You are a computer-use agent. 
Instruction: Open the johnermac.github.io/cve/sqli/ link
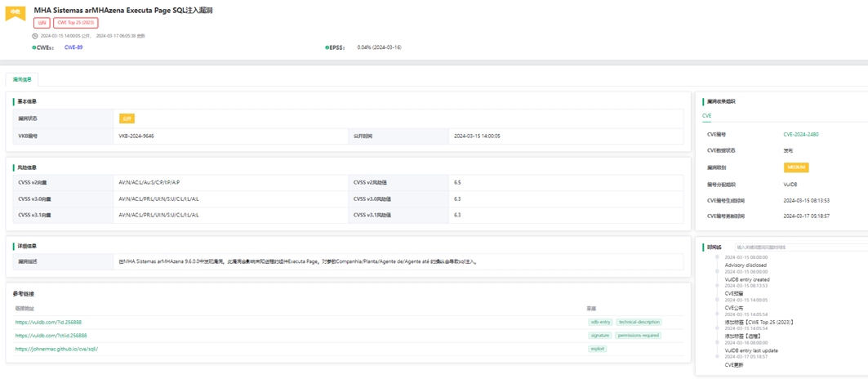56,349
